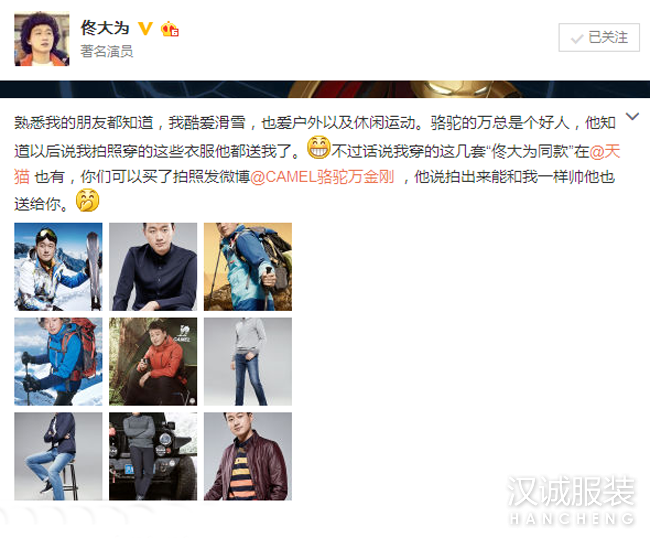Open the hiking photo with trekking pole
Image resolution: width=650 pixels, height=538 pixels.
(248, 267)
